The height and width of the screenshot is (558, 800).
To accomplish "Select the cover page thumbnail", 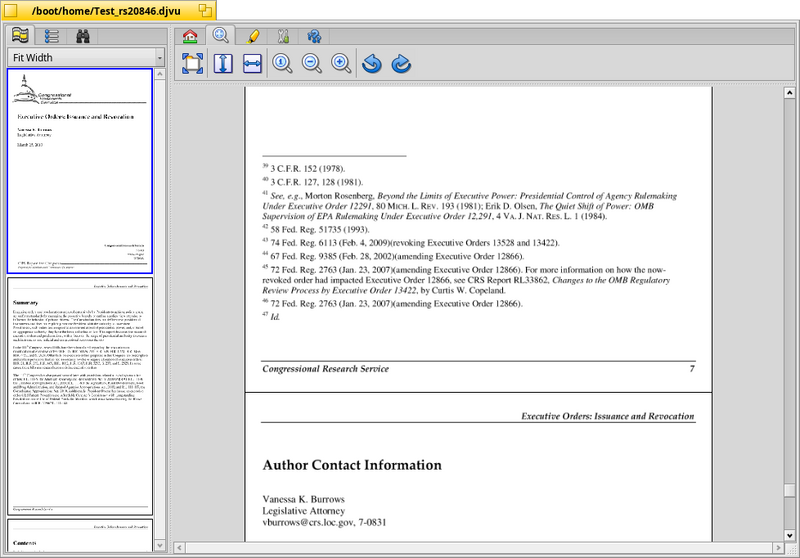I will (x=80, y=171).
